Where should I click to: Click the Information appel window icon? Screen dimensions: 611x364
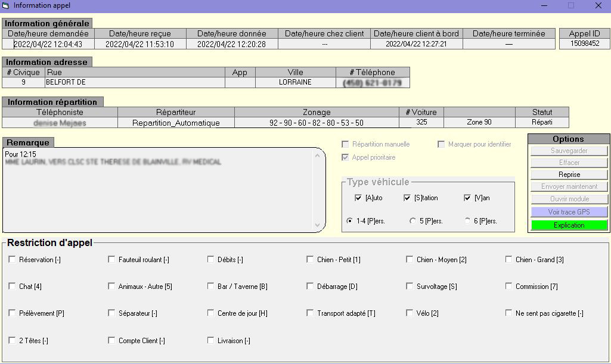[5, 5]
